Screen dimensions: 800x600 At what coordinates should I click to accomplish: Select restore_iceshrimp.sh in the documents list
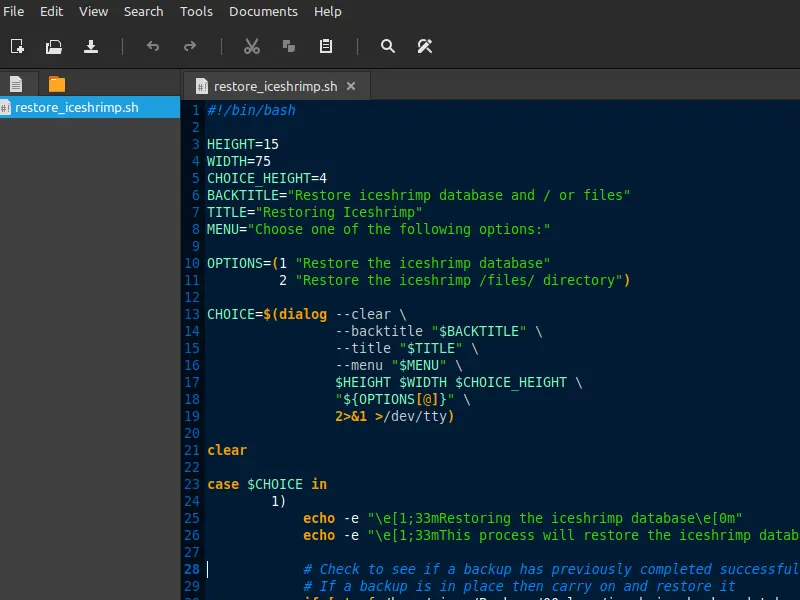[76, 108]
